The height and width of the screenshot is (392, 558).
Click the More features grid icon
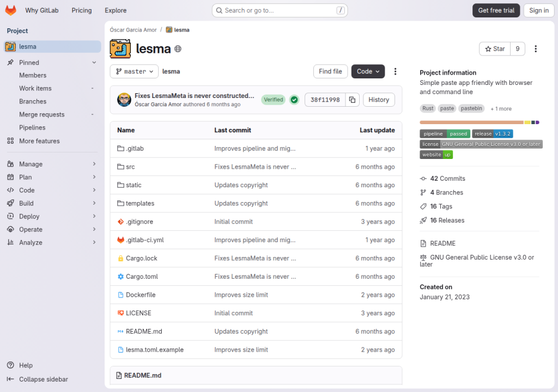11,141
